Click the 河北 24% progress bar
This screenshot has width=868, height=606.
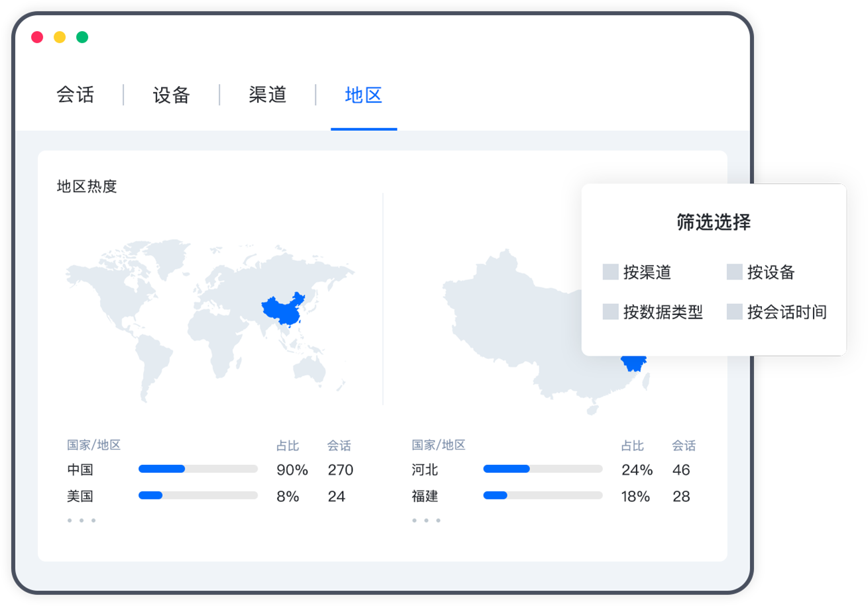tap(543, 469)
